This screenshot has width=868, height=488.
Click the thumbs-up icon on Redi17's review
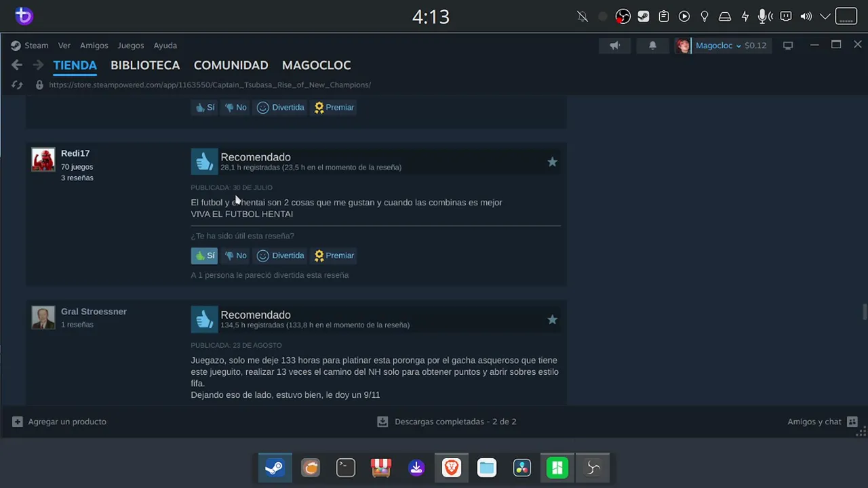point(204,161)
